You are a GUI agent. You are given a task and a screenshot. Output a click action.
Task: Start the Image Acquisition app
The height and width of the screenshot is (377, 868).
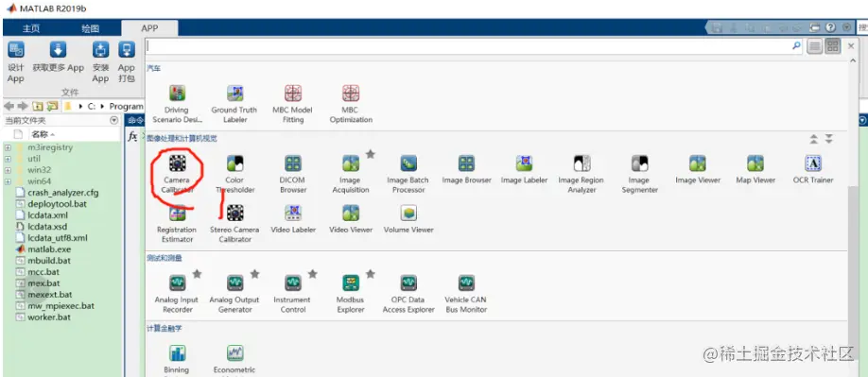(x=351, y=173)
